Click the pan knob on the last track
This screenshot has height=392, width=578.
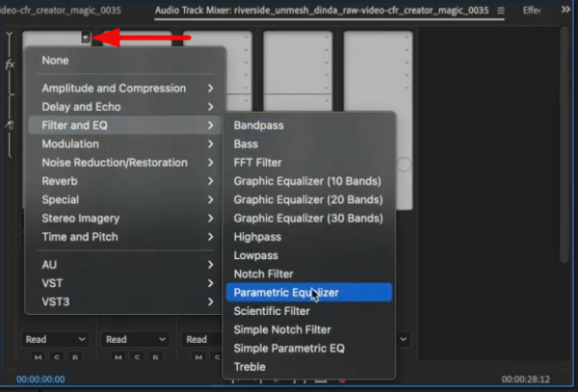[404, 165]
